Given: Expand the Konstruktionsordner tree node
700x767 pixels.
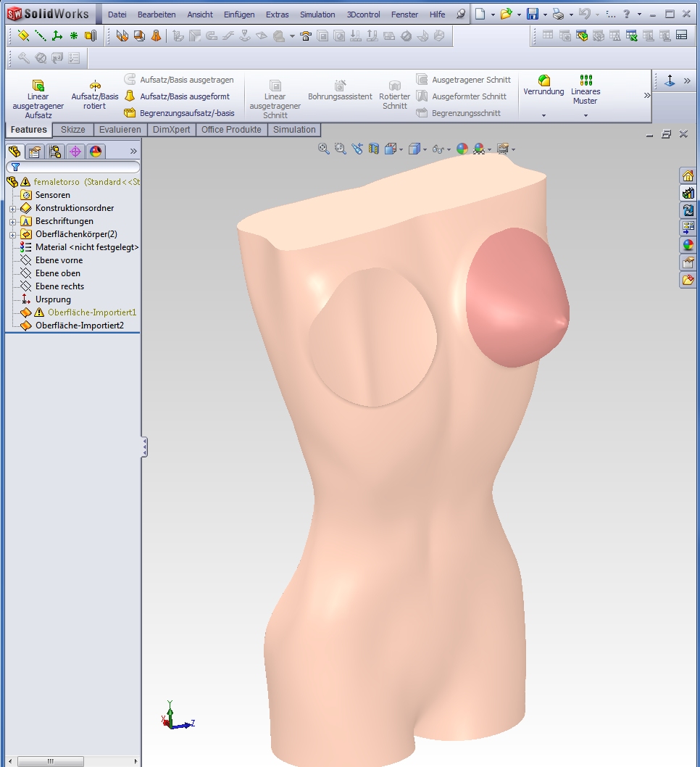Looking at the screenshot, I should click(x=13, y=208).
